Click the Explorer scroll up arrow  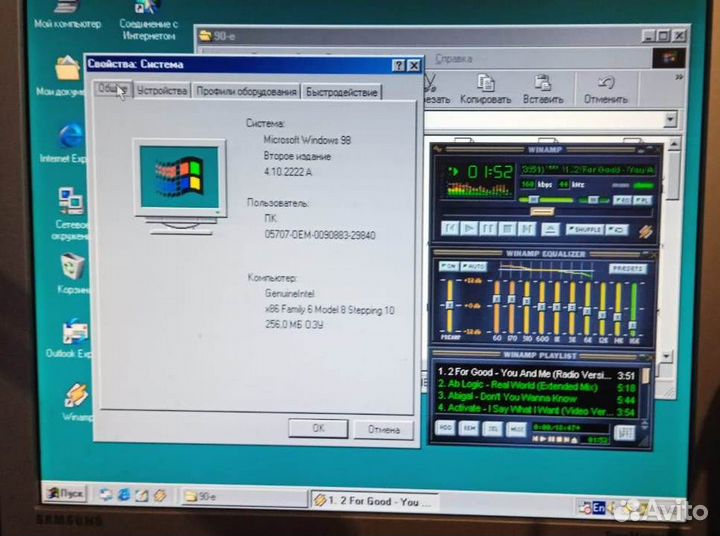674,144
